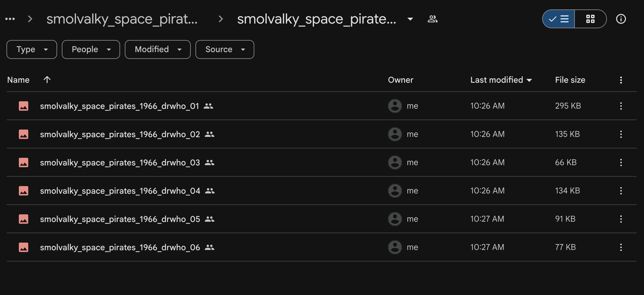
Task: Expand the Modified filter dropdown
Action: tap(158, 49)
